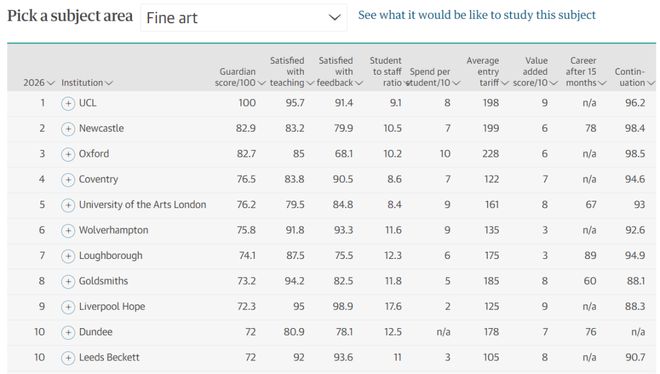Viewport: 660px width, 374px height.
Task: Expand the Newcastle row plus icon
Action: point(68,129)
